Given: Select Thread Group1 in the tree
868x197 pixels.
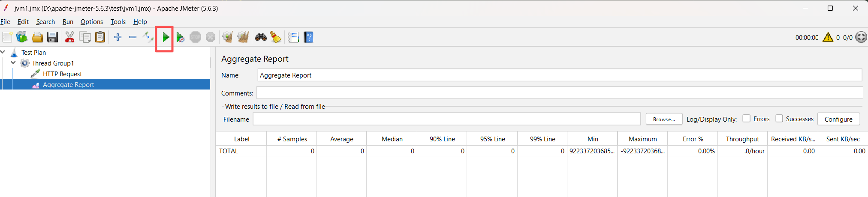Looking at the screenshot, I should click(x=53, y=63).
